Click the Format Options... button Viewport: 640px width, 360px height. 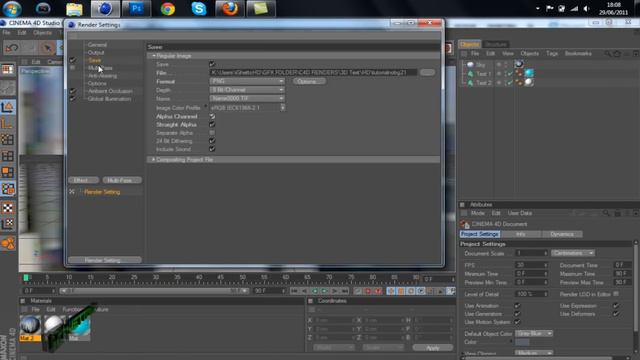coord(309,81)
